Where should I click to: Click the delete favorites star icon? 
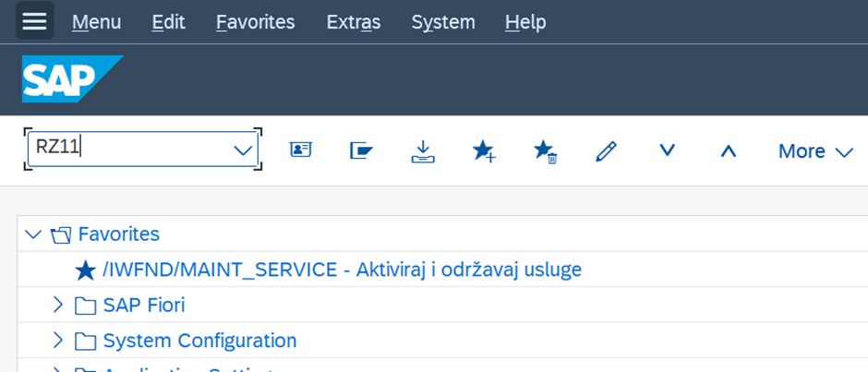point(545,151)
